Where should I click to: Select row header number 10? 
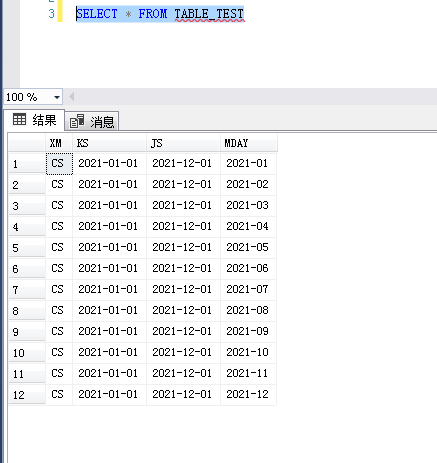[27, 353]
